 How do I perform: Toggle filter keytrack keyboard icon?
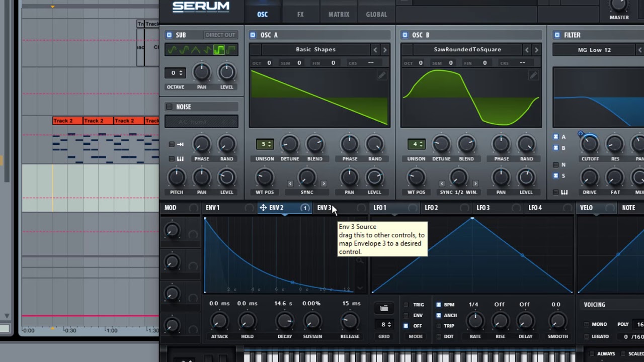coord(565,192)
